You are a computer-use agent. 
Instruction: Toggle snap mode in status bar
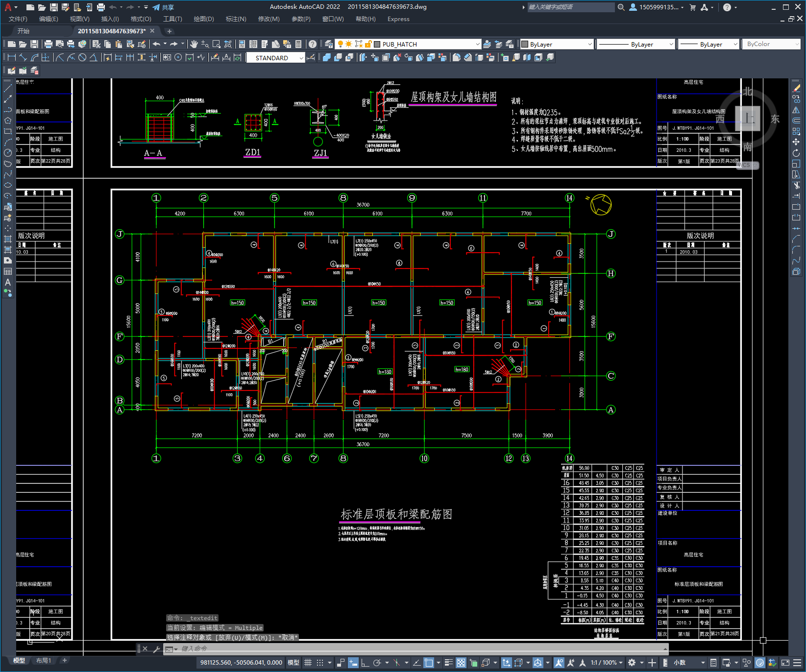point(320,663)
